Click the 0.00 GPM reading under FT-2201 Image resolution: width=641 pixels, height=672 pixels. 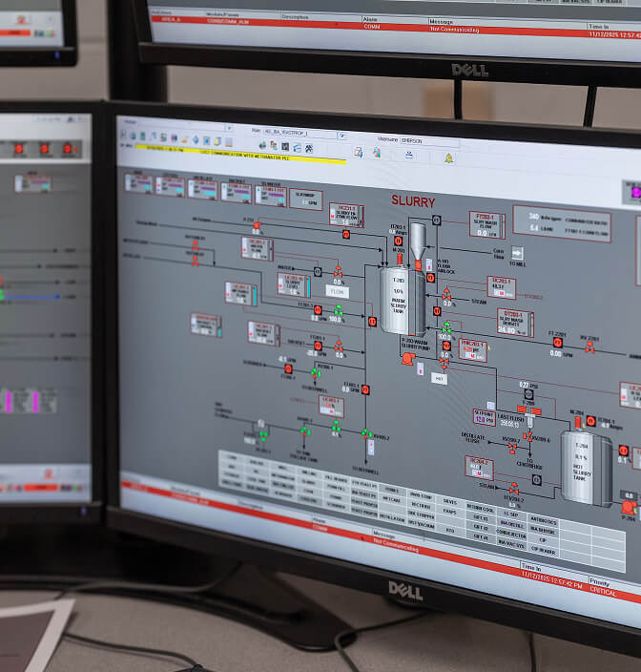click(561, 354)
